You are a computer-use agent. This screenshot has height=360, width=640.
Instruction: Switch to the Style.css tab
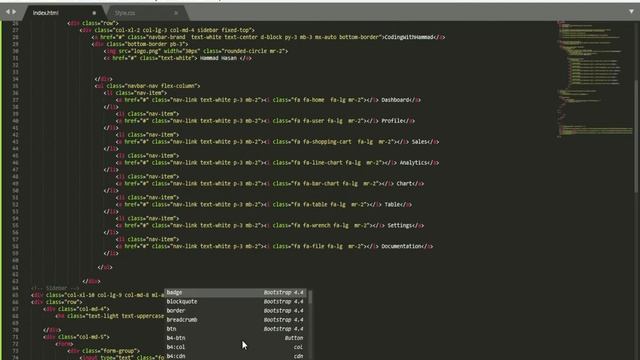[x=125, y=13]
